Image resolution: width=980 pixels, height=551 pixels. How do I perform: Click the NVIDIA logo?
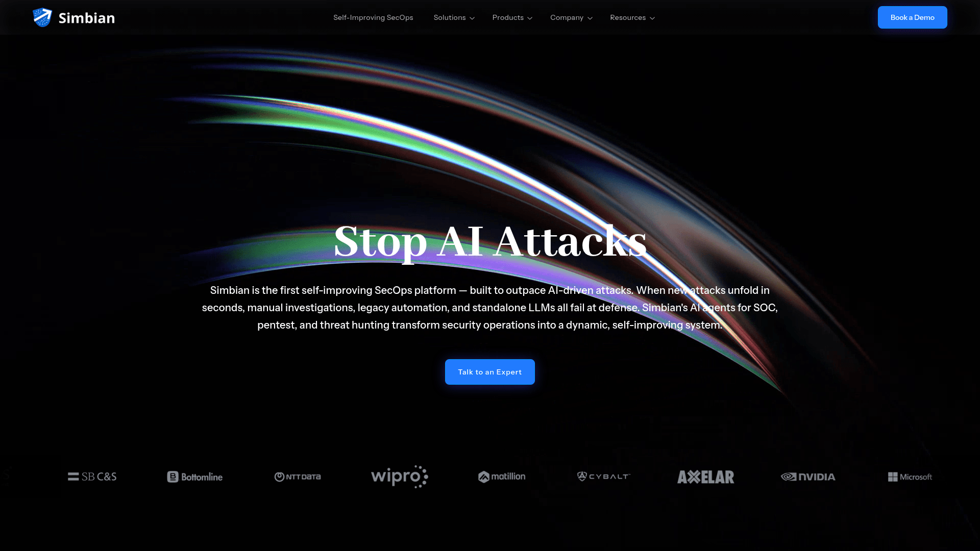click(808, 477)
